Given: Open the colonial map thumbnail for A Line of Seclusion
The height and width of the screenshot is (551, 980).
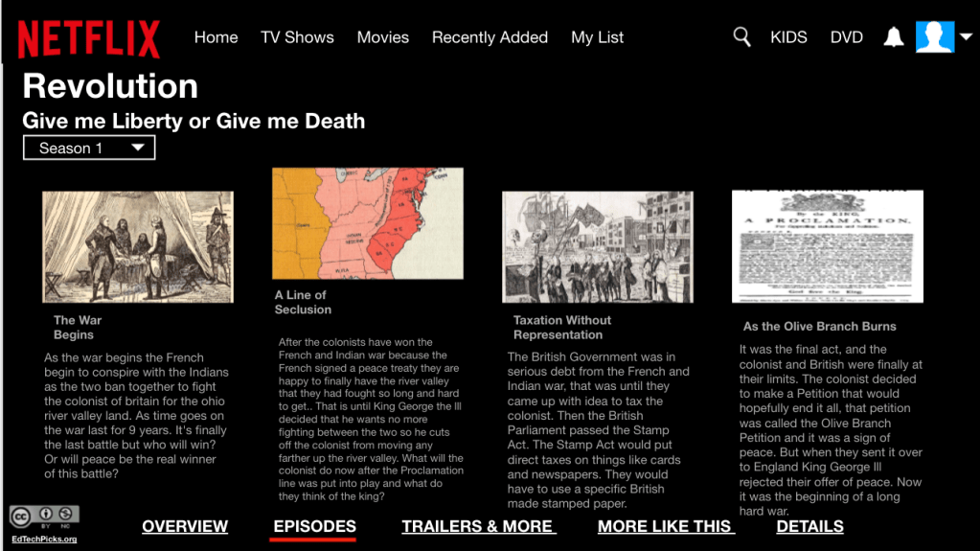Looking at the screenshot, I should tap(367, 223).
